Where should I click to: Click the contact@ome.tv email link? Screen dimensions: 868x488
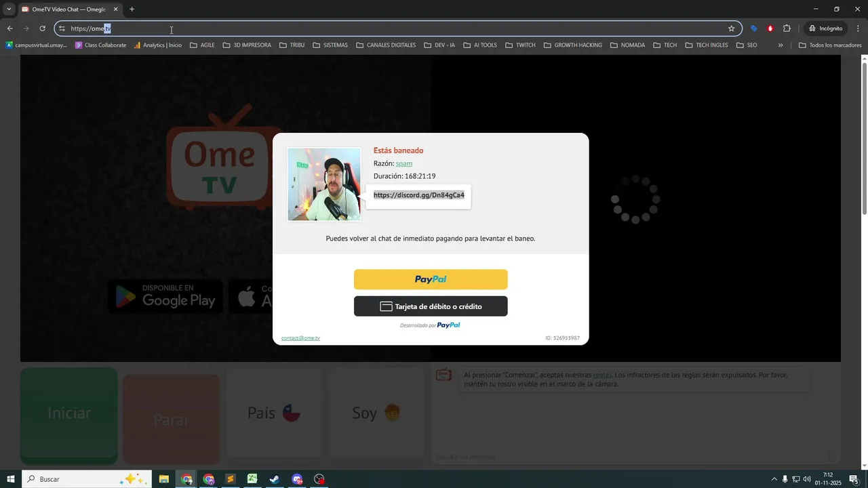point(300,338)
